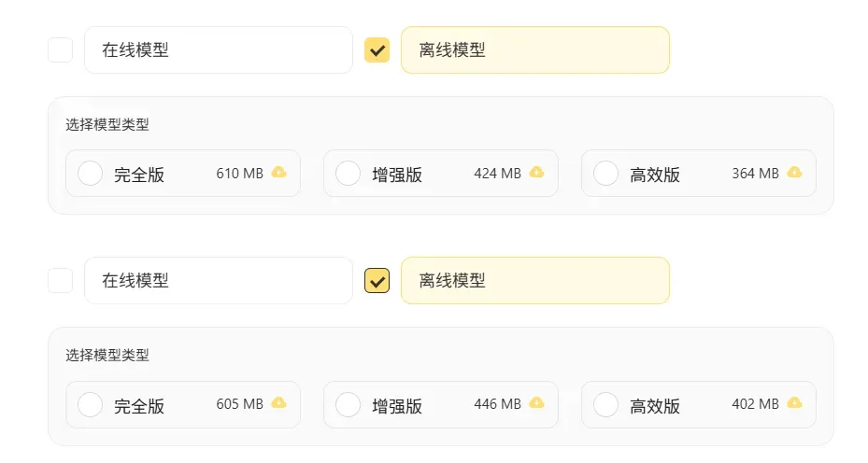
Task: Check the lower 在线模型 checkbox
Action: (x=61, y=280)
